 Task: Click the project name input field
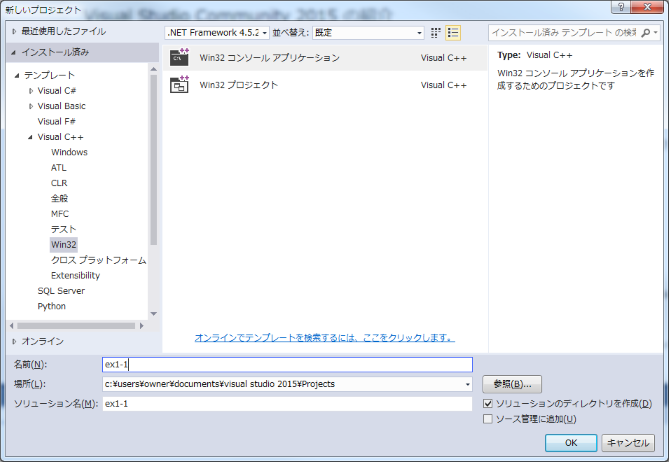(288, 365)
